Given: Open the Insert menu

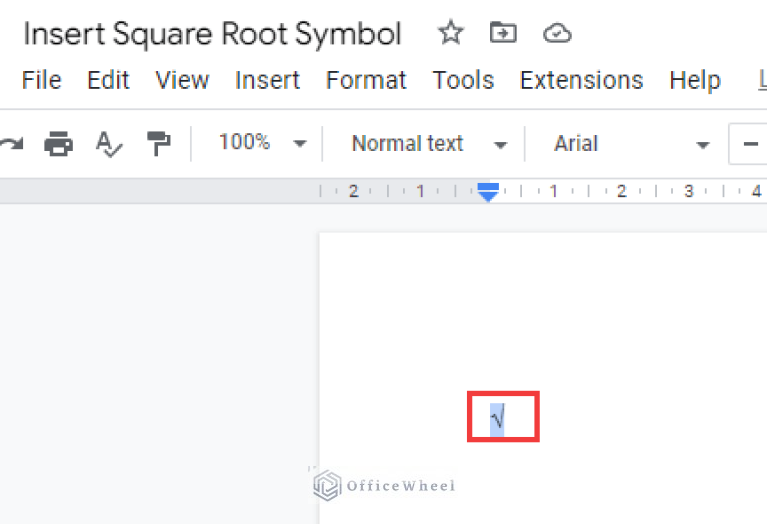Looking at the screenshot, I should 267,80.
